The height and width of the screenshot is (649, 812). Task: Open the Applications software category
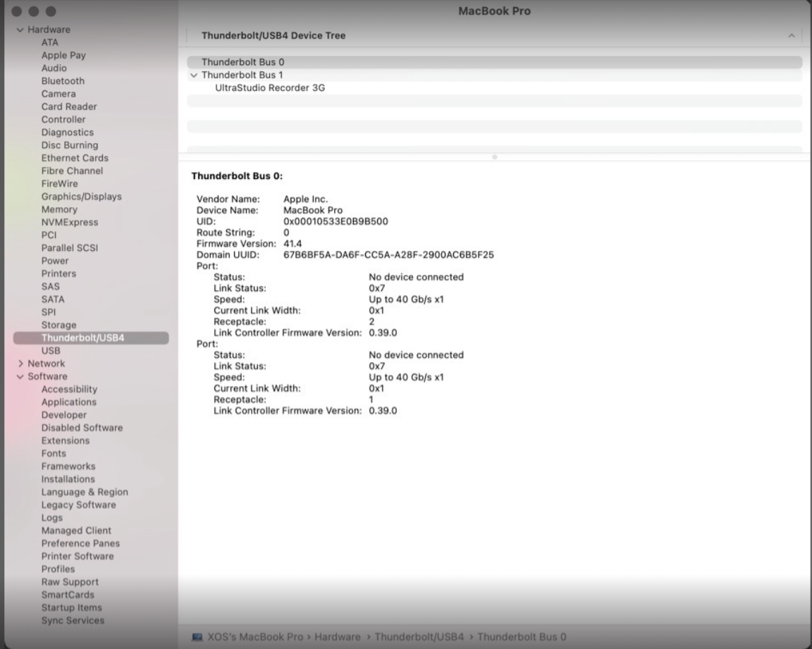click(x=69, y=402)
